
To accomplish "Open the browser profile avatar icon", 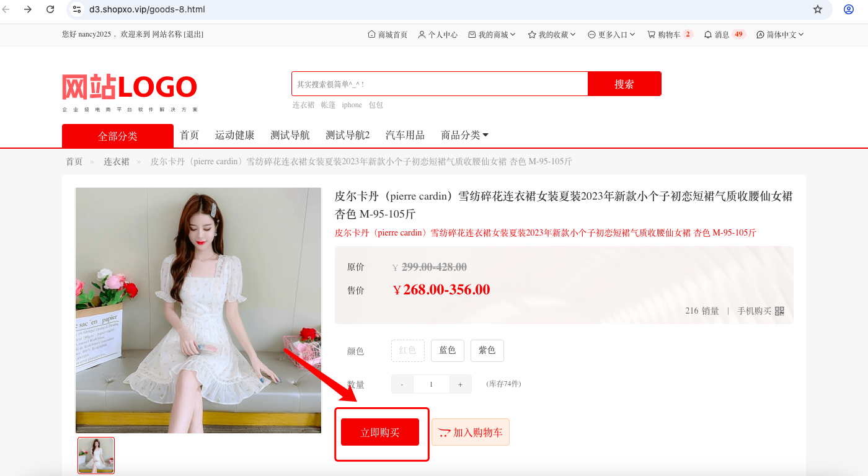I will click(849, 9).
